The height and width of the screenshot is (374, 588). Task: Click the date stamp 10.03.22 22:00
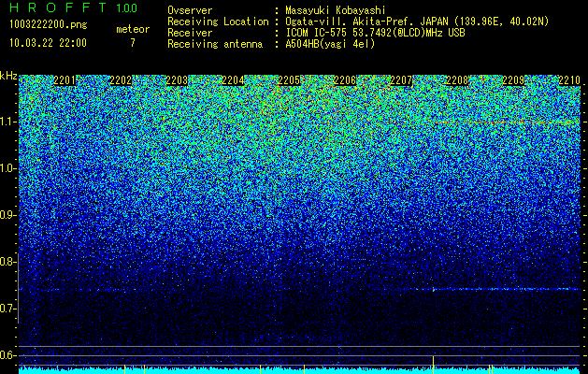(48, 43)
